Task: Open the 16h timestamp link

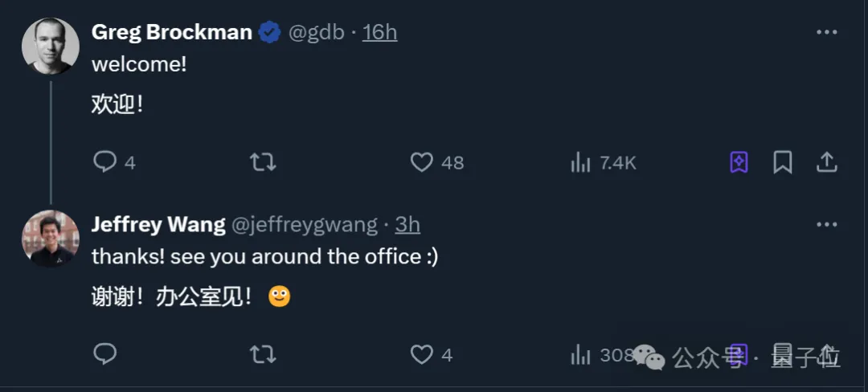Action: (x=379, y=32)
